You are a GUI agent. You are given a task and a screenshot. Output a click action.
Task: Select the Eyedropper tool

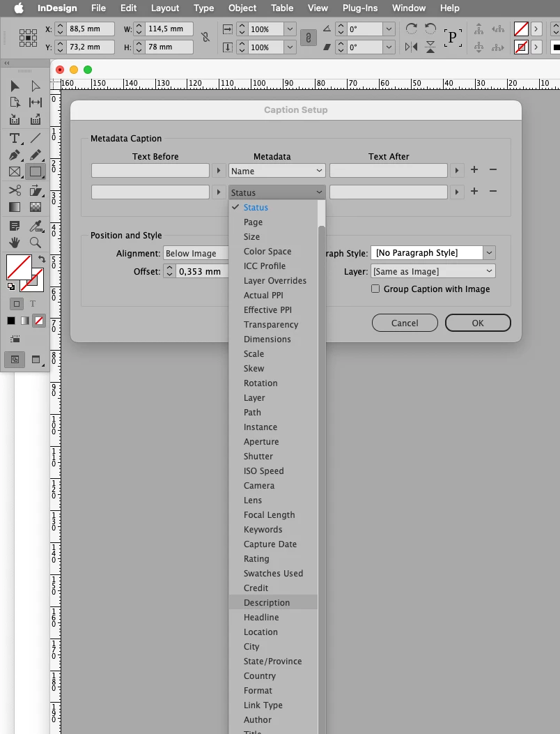click(36, 226)
